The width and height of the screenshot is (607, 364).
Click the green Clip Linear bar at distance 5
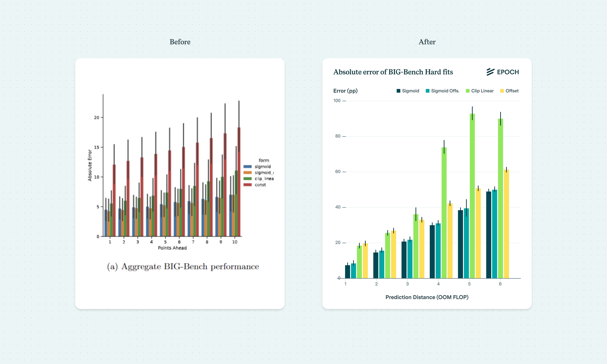[x=472, y=196]
